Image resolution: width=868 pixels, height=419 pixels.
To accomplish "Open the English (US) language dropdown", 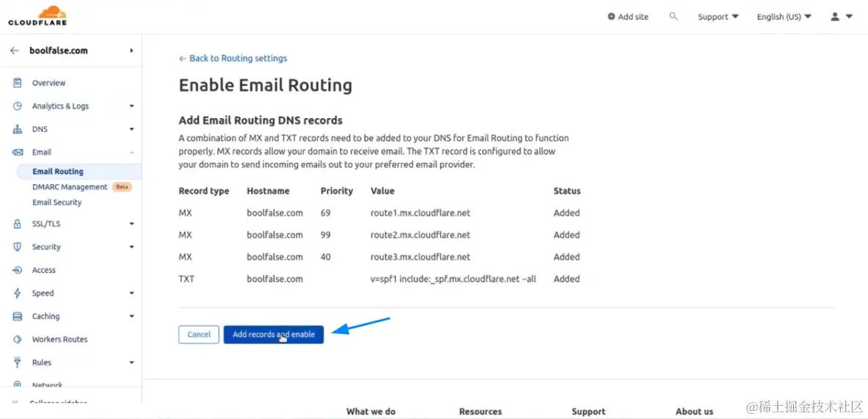I will pos(784,17).
